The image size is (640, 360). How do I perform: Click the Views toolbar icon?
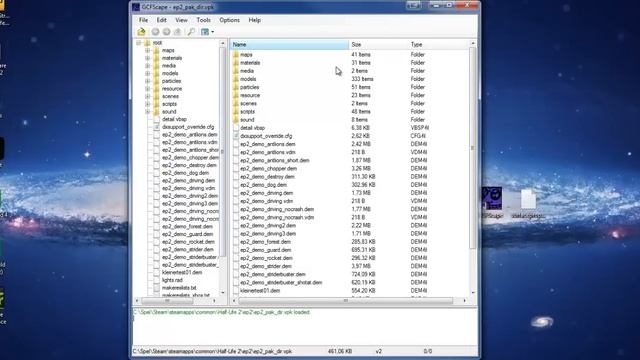(205, 31)
